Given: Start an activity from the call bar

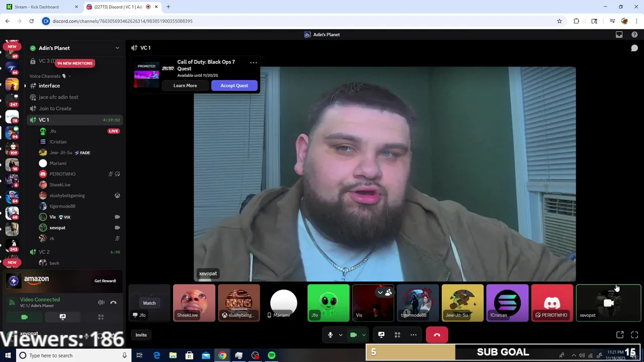Looking at the screenshot, I should (x=397, y=335).
